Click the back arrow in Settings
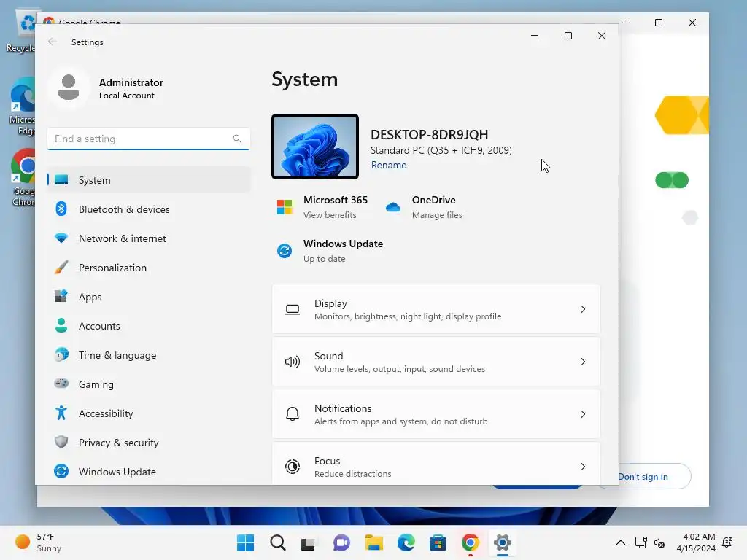The height and width of the screenshot is (560, 747). tap(53, 42)
